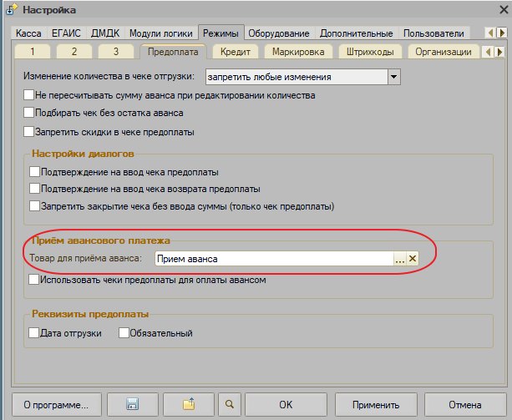Screen dimensions: 512x420
Task: Toggle 'Запретить закрытие чека без ввода суммы'
Action: [34, 206]
